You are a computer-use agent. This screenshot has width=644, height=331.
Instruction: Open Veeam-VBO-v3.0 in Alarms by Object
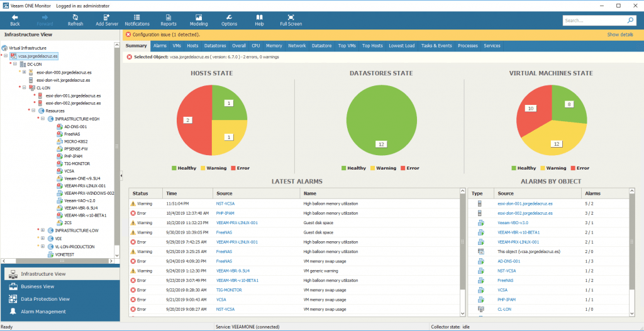tap(513, 223)
